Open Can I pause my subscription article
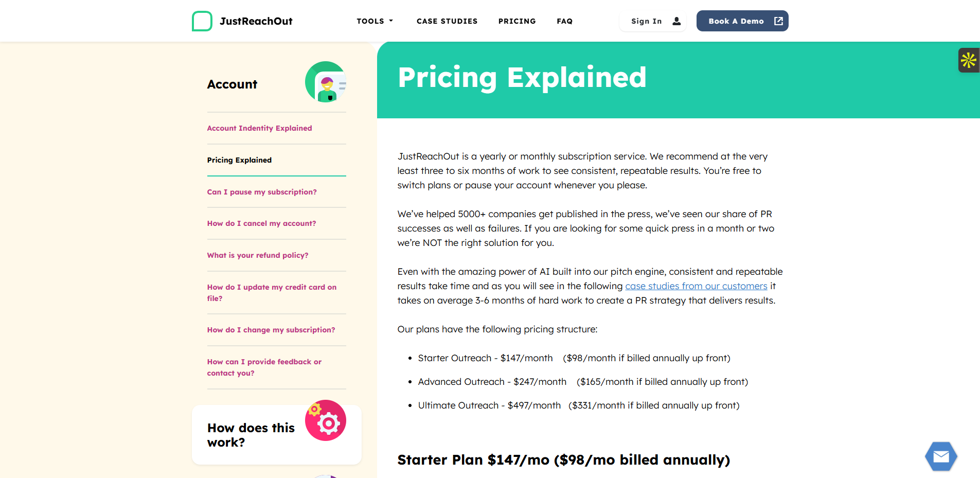Image resolution: width=980 pixels, height=478 pixels. point(262,192)
